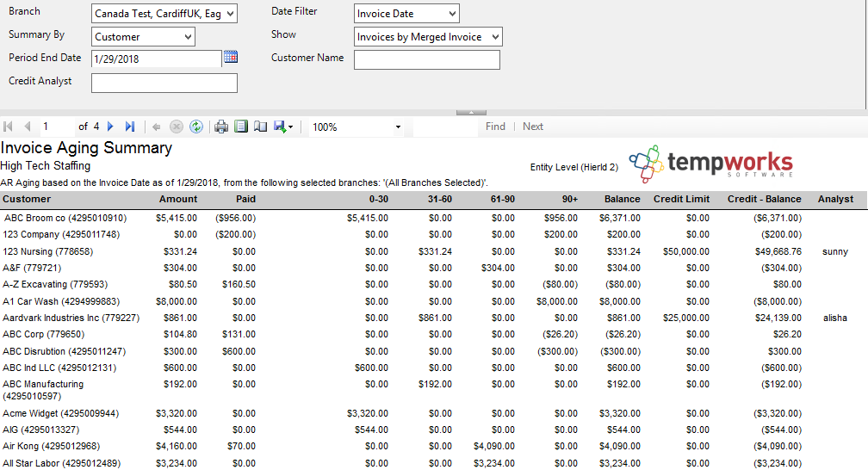Click analyst name sunny
The image size is (868, 476).
(x=834, y=252)
